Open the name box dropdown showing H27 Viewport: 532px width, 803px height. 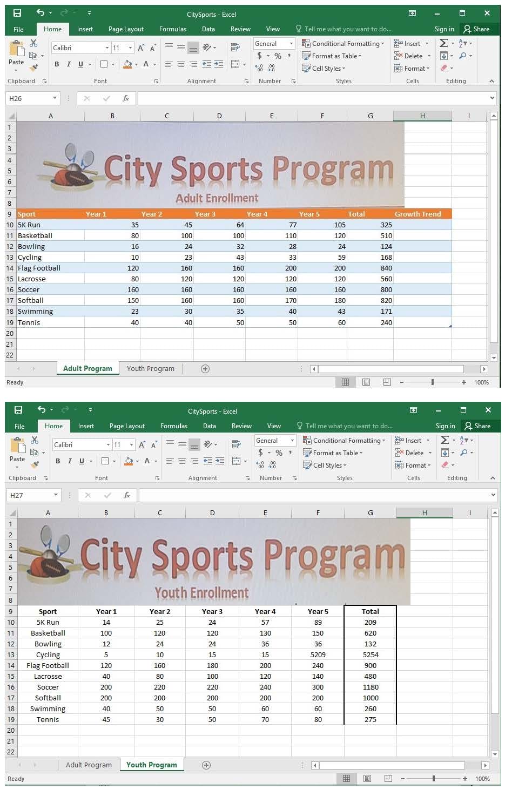[x=56, y=495]
